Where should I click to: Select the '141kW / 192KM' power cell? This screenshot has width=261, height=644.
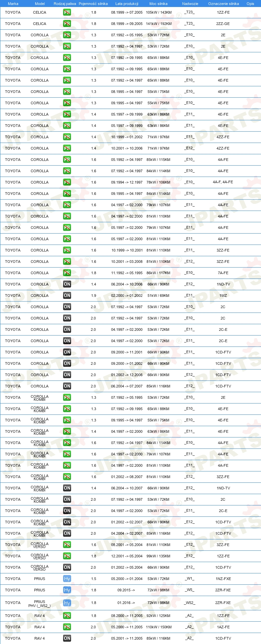159,24
